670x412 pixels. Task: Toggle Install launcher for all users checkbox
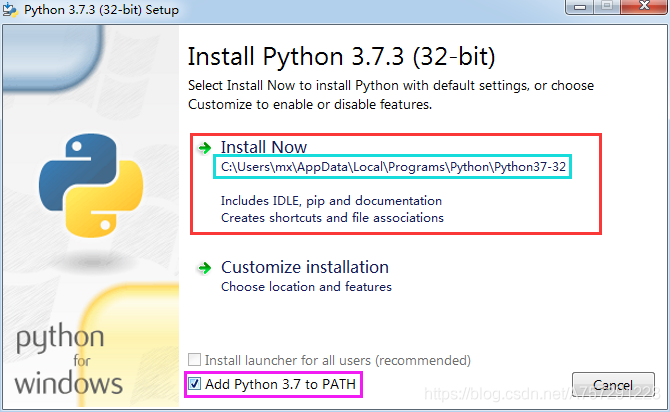194,359
